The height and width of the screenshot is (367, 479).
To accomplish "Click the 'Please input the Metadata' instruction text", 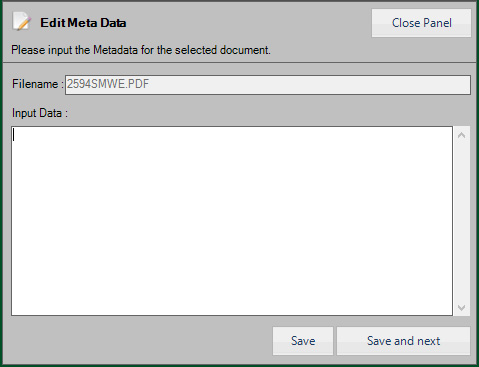I will (141, 50).
